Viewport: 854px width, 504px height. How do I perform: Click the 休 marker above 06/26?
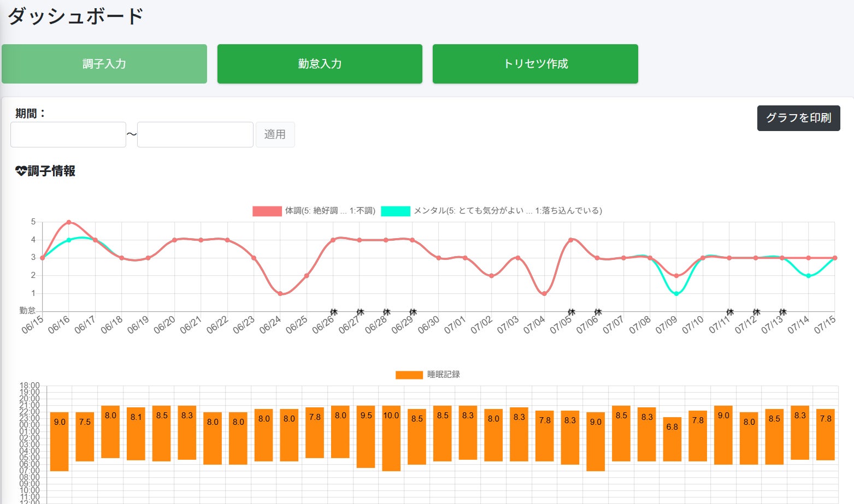coord(334,312)
